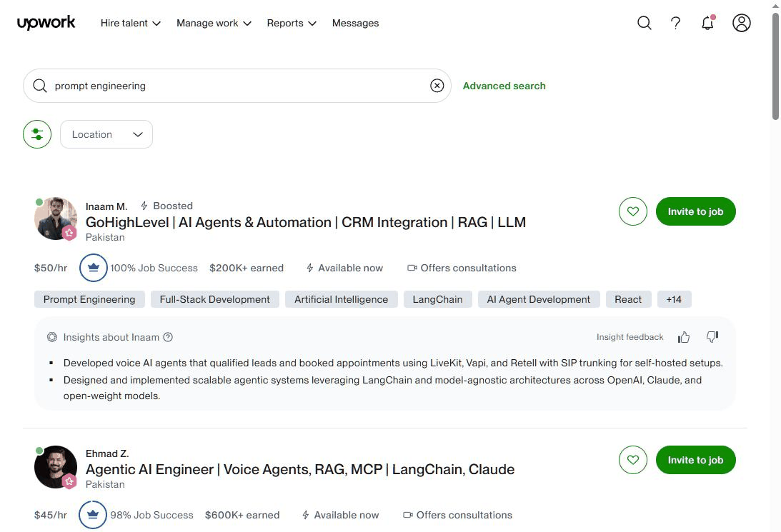Click Ehmad's top rated crown badge

pos(93,515)
